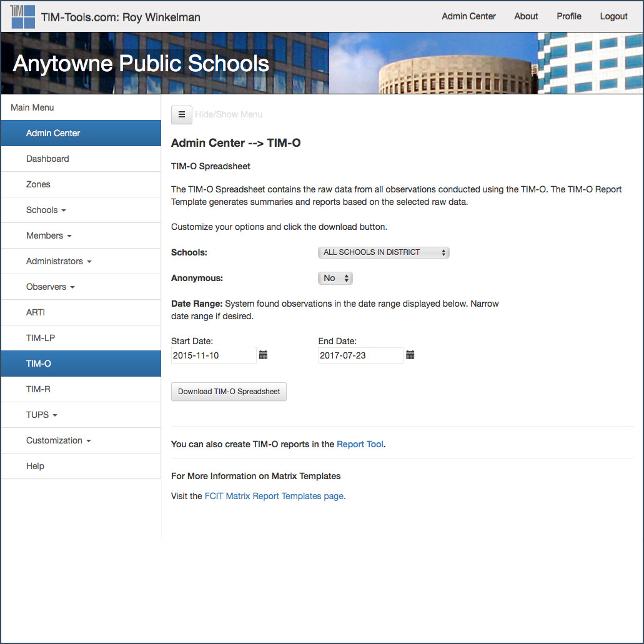This screenshot has height=644, width=644.
Task: Open the Profile link
Action: [569, 16]
